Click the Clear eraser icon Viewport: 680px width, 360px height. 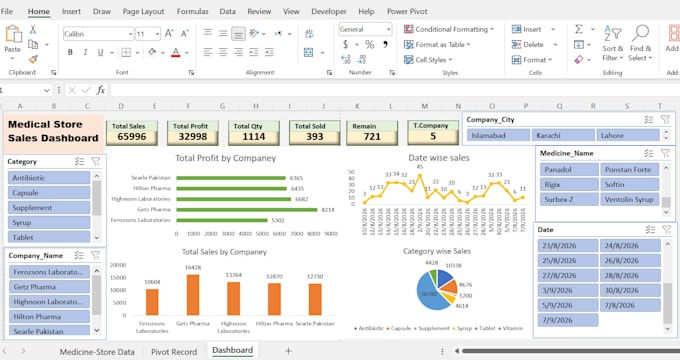579,59
